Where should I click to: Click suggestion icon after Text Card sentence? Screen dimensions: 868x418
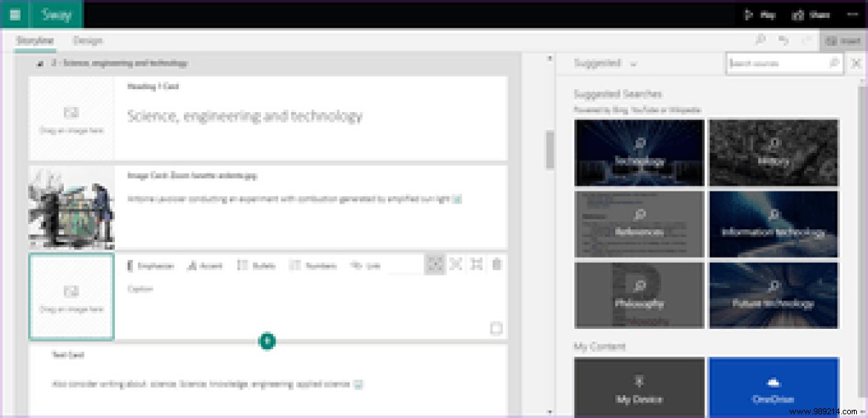click(358, 385)
